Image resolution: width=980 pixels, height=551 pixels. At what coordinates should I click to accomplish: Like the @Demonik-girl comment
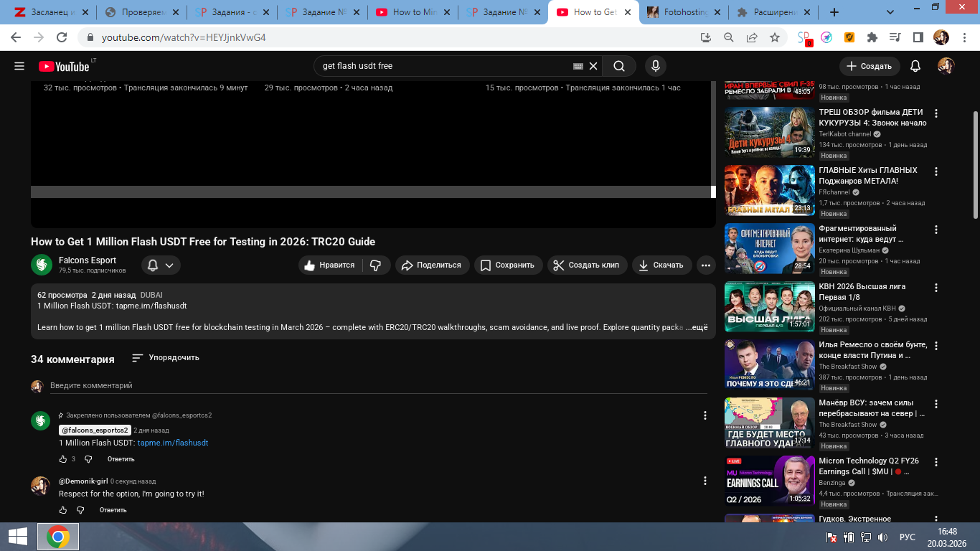click(x=63, y=510)
